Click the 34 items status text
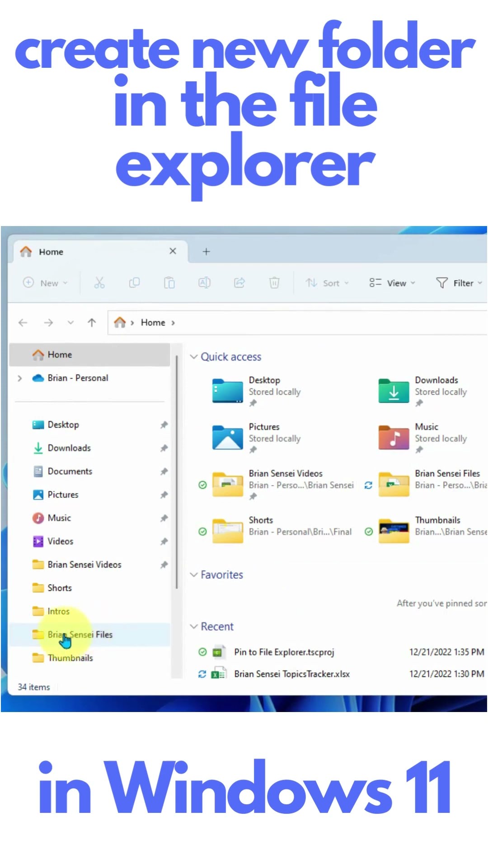The width and height of the screenshot is (488, 868). click(34, 687)
